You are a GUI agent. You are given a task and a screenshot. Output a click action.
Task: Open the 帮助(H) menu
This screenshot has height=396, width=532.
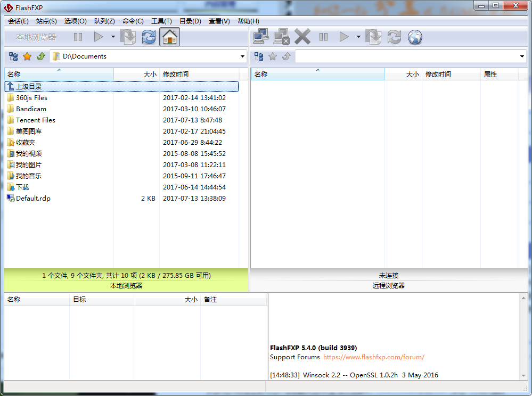coord(248,21)
